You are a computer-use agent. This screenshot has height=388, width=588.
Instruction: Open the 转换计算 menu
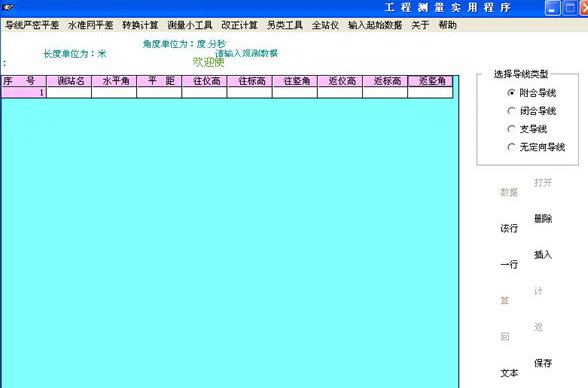140,25
